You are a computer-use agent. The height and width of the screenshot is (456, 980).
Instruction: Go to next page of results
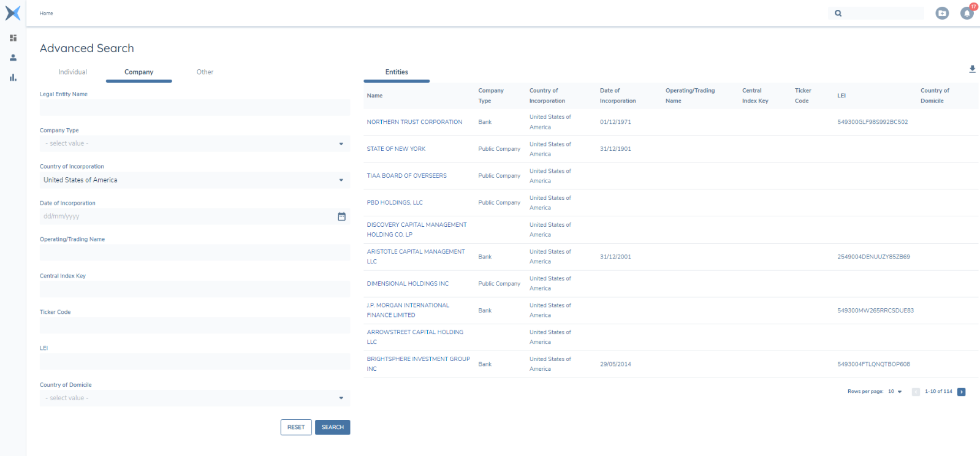(x=961, y=392)
